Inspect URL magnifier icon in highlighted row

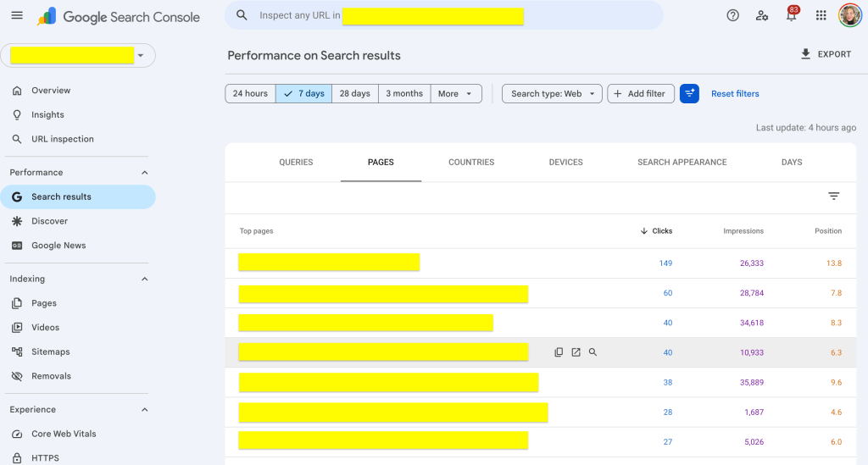coord(593,352)
